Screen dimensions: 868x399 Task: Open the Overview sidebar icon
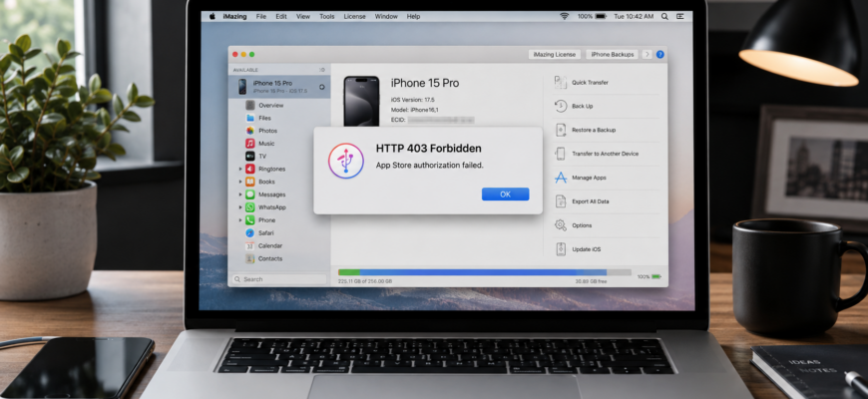coord(250,105)
